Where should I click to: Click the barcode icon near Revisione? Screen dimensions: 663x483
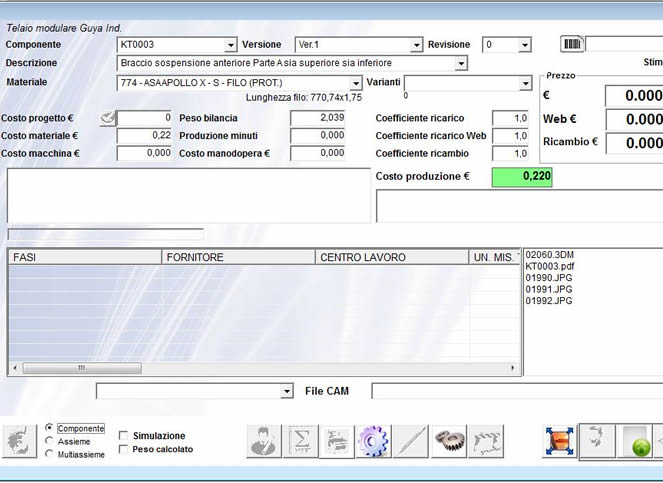pyautogui.click(x=572, y=44)
